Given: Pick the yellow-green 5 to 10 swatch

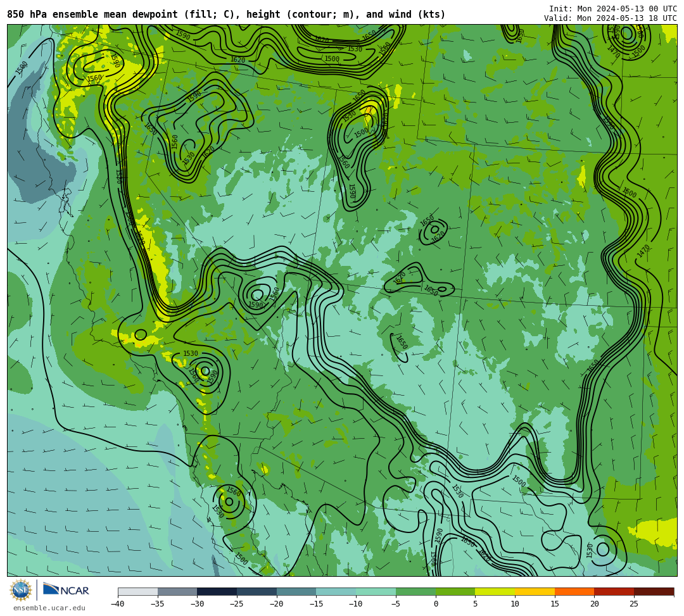Looking at the screenshot, I should click(495, 591).
